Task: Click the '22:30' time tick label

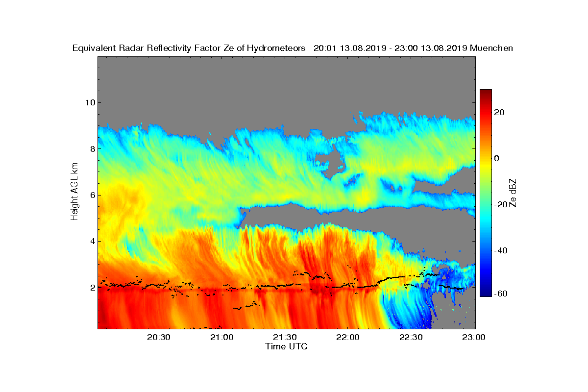Action: (x=411, y=338)
